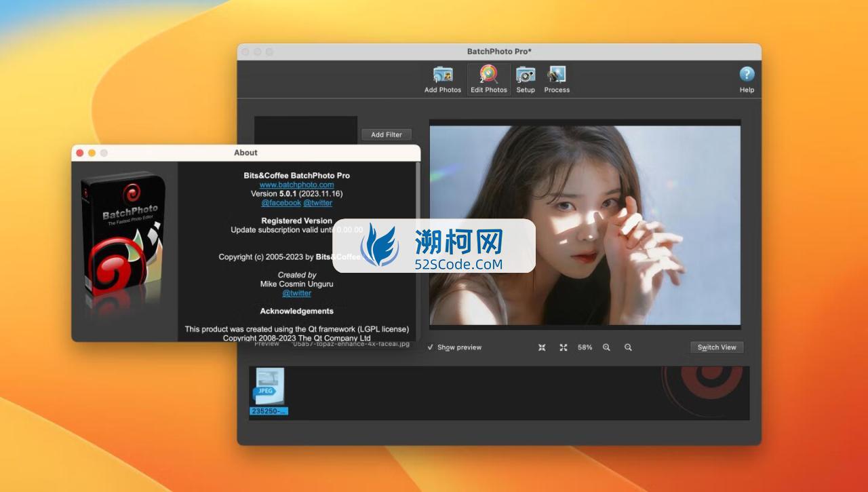Click the Acknowledgements heading
This screenshot has width=868, height=492.
click(296, 311)
